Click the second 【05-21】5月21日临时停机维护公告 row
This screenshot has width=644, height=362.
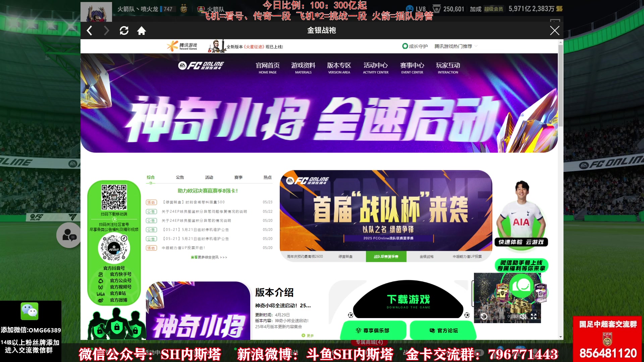point(196,239)
